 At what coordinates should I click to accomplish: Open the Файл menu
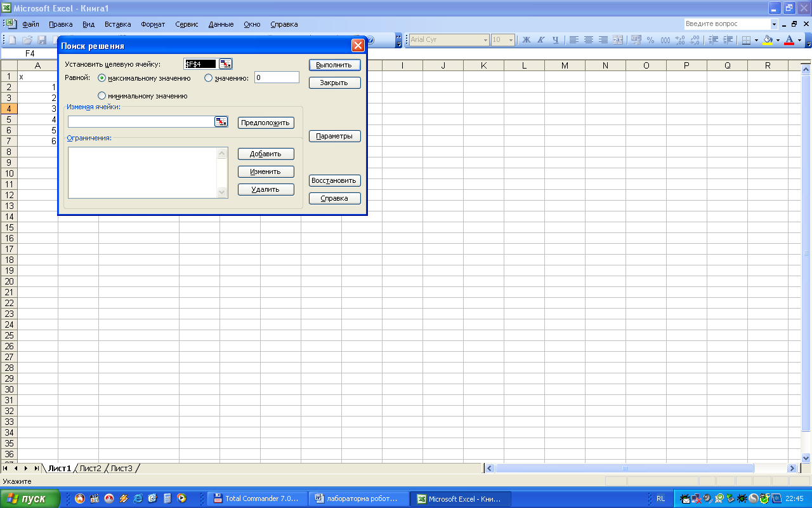click(x=30, y=24)
